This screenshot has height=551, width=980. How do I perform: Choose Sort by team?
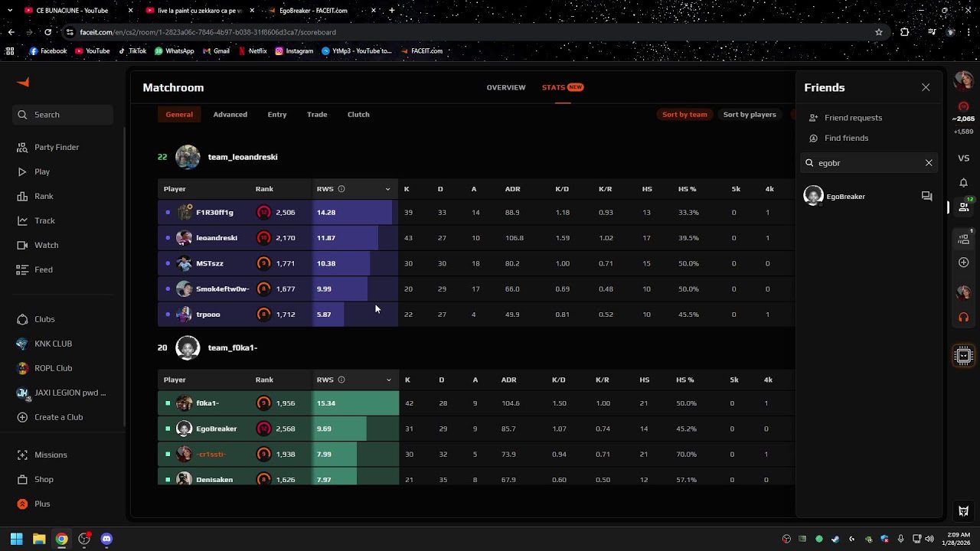coord(684,115)
